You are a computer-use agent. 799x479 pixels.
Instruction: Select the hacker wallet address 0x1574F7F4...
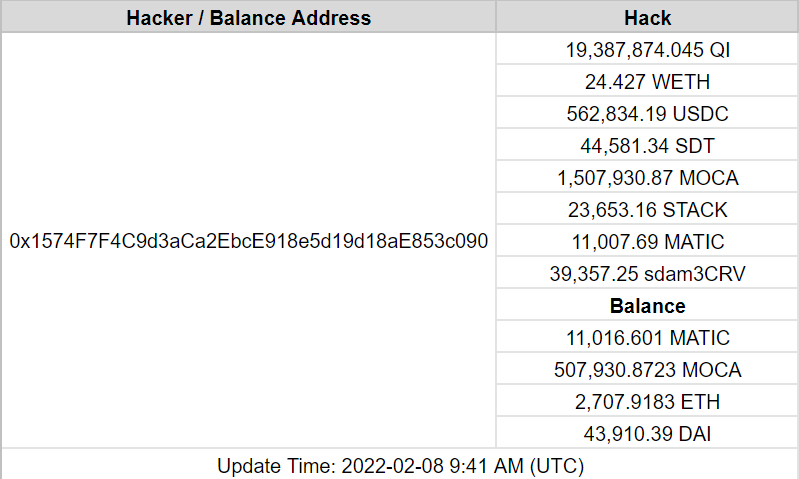tap(248, 242)
